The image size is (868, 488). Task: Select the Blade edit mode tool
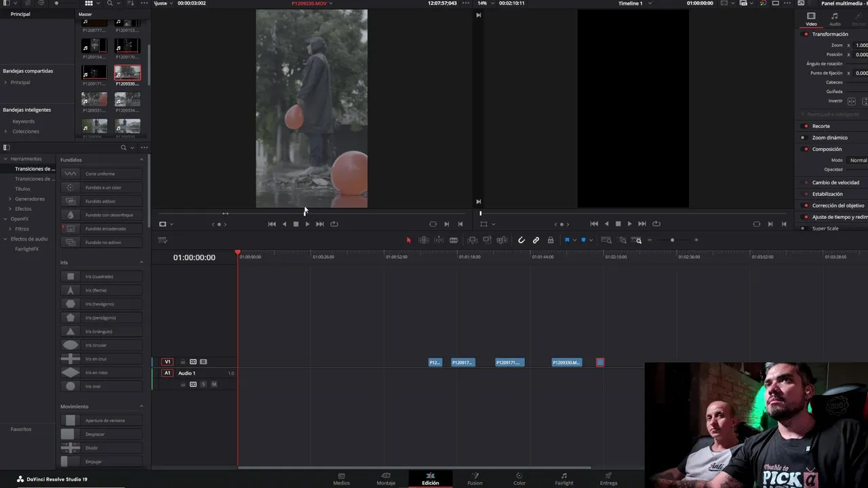pyautogui.click(x=454, y=240)
